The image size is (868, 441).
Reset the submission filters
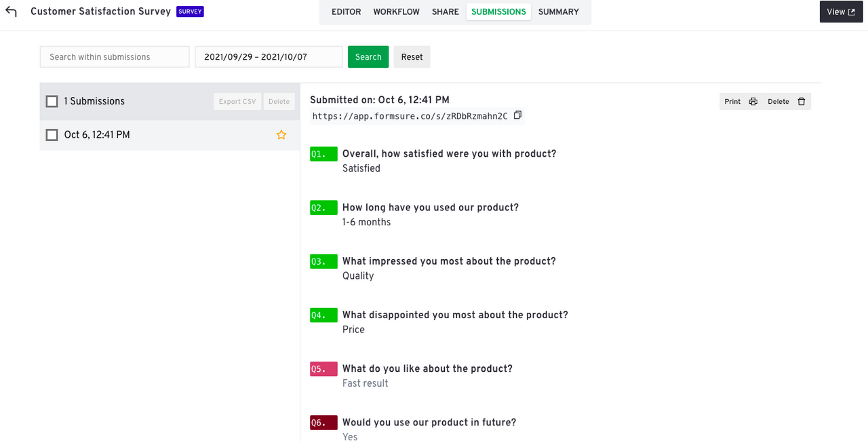[x=412, y=57]
